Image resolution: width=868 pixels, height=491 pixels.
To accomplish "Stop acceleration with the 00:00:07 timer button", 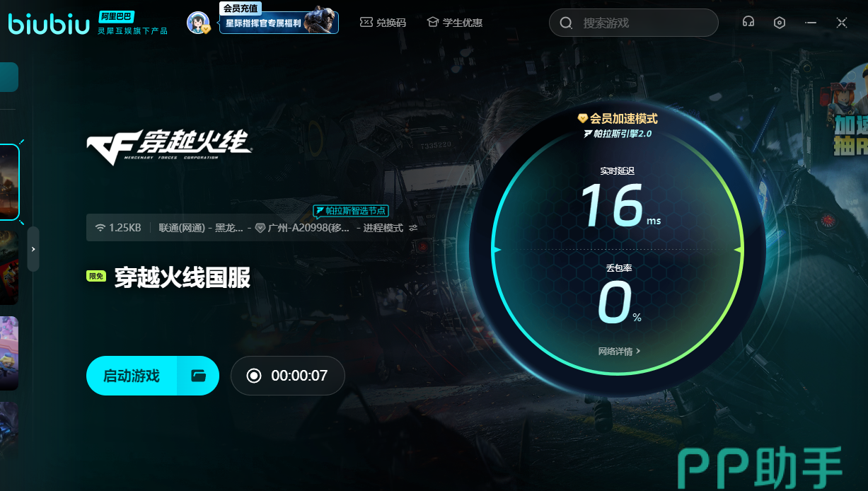I will point(287,376).
